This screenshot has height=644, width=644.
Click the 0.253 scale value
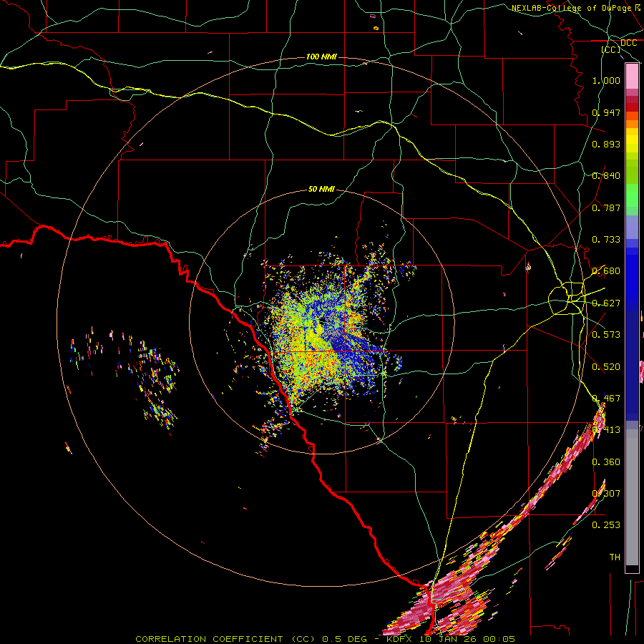tap(606, 525)
